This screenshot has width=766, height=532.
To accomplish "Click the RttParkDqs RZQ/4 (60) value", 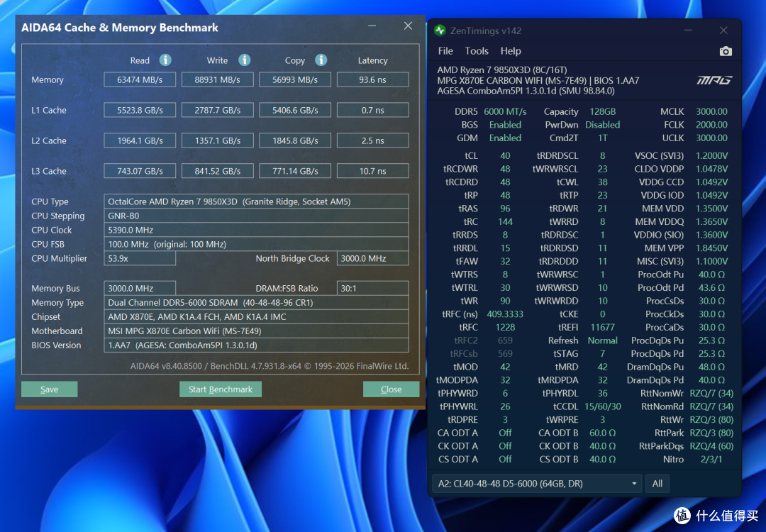I will pos(711,446).
